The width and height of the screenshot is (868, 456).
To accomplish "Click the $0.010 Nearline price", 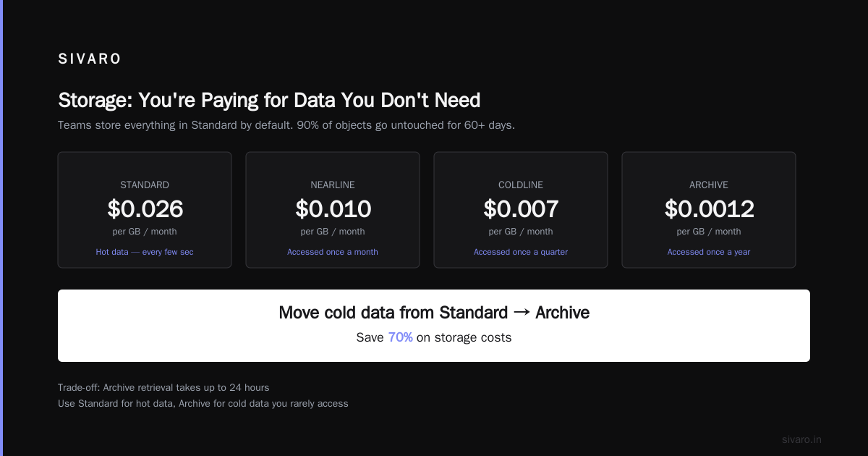I will click(x=333, y=209).
